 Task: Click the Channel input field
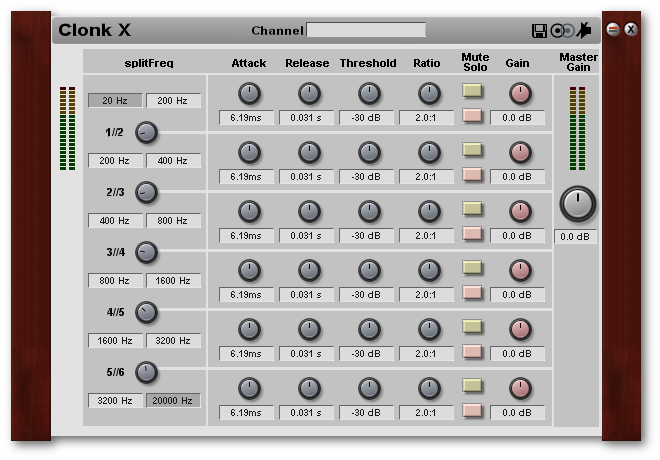point(366,30)
